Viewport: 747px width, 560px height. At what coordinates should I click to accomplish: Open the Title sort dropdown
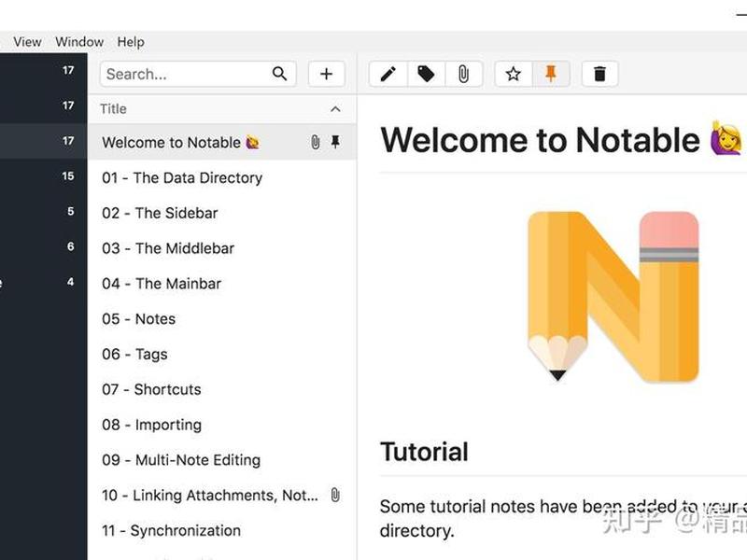point(113,109)
